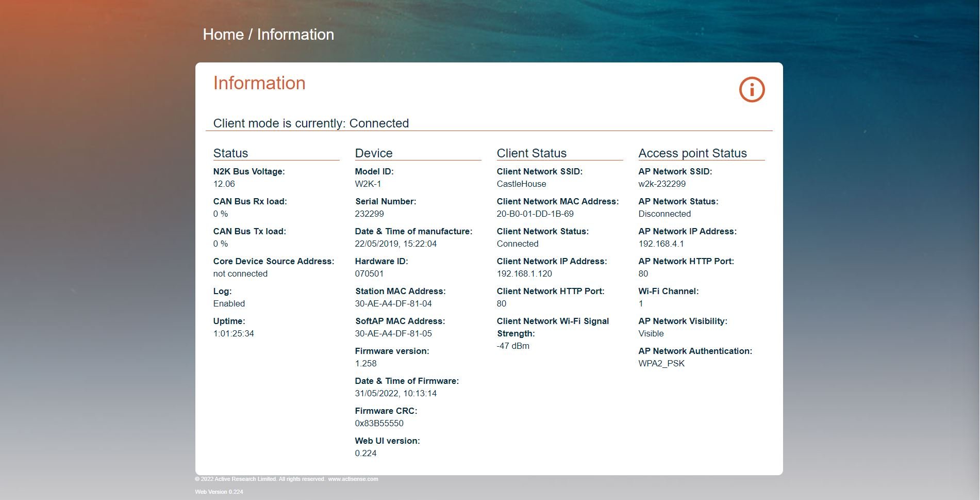
Task: Click manufacture date 22/05/2019, 15:22:04
Action: pos(396,244)
